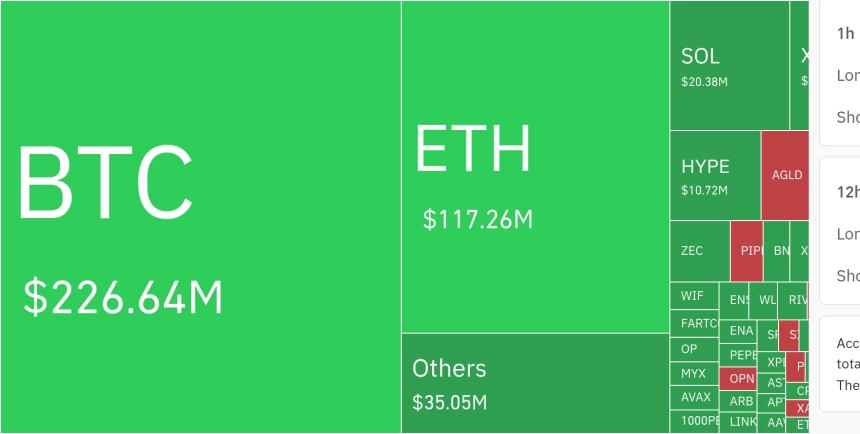Click the BTC liquidation tile

[x=200, y=216]
